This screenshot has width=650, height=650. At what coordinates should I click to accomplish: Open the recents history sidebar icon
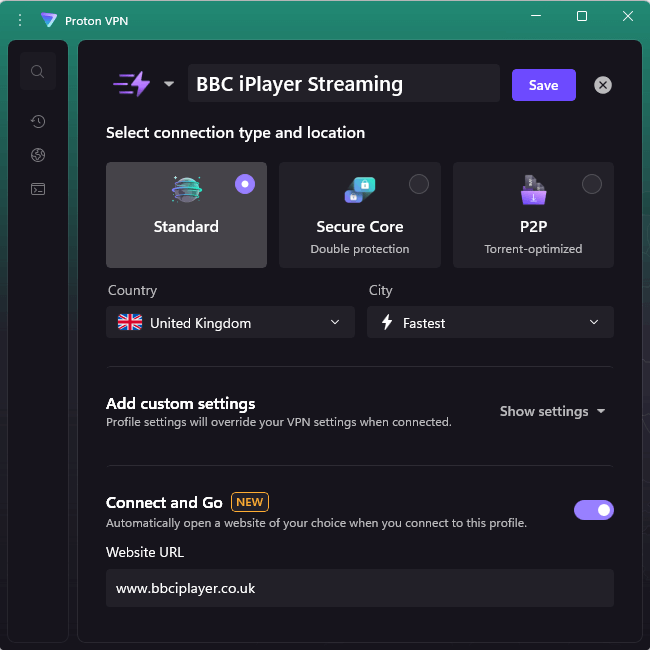(x=38, y=121)
